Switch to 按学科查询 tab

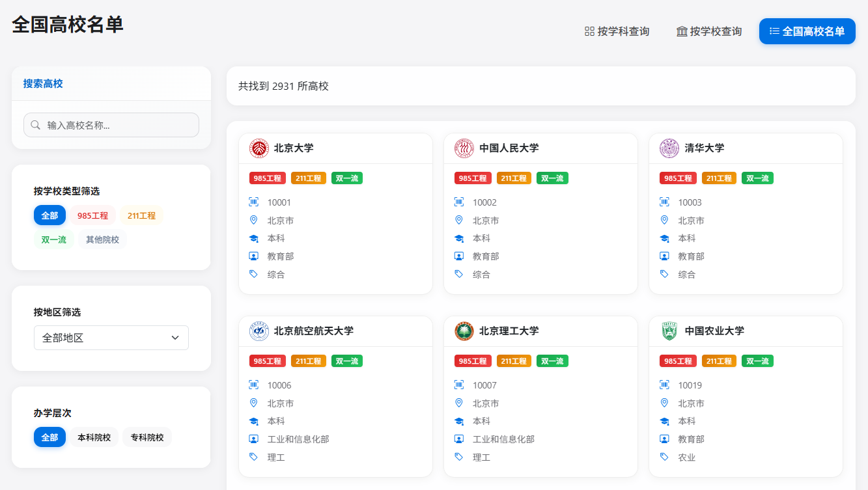[617, 31]
